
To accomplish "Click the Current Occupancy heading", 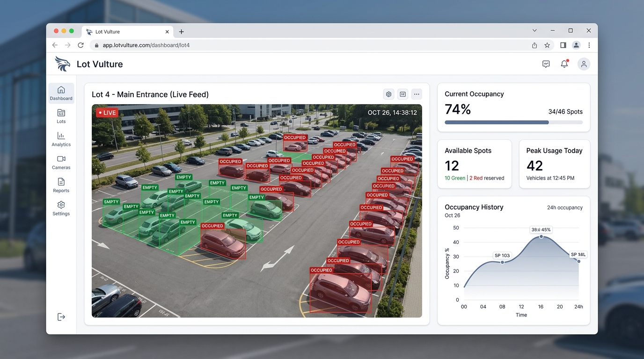I will click(x=474, y=94).
